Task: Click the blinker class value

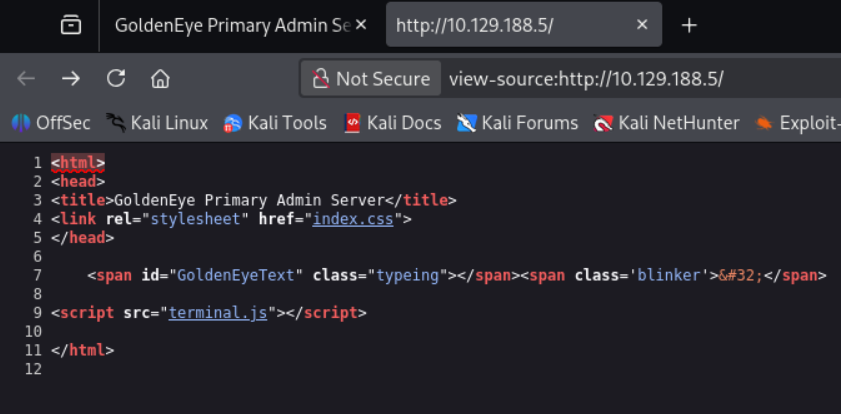Action: pyautogui.click(x=669, y=275)
